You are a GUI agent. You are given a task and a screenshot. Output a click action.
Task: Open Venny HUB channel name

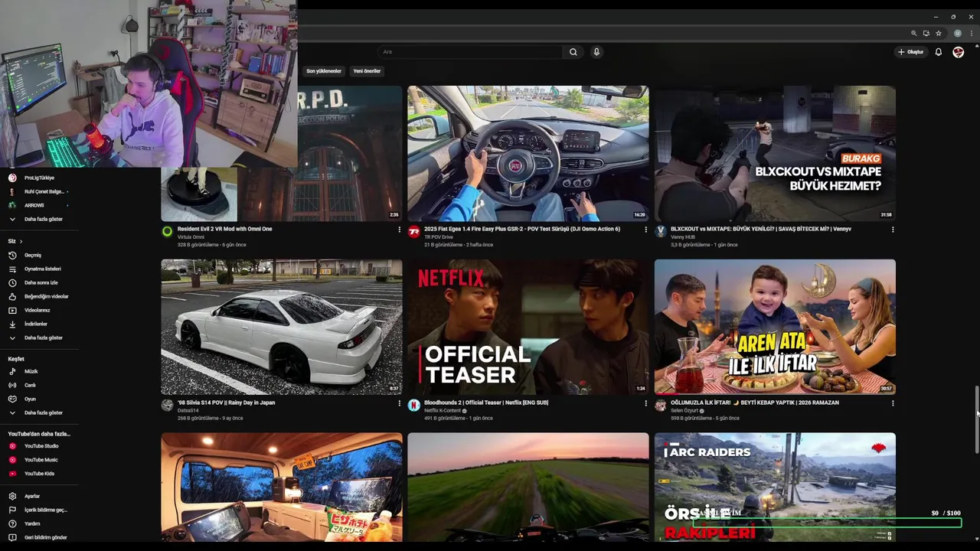683,237
